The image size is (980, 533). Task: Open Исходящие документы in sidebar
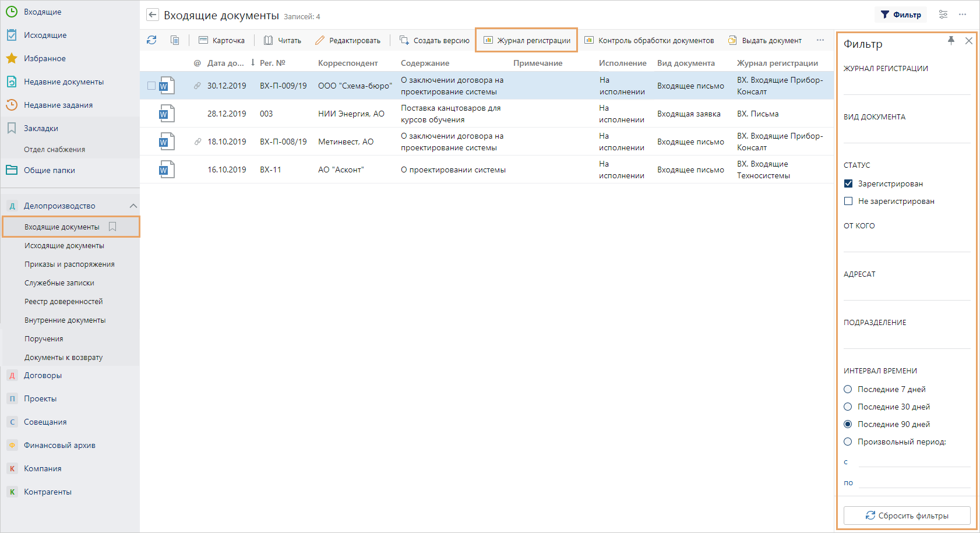(x=64, y=245)
